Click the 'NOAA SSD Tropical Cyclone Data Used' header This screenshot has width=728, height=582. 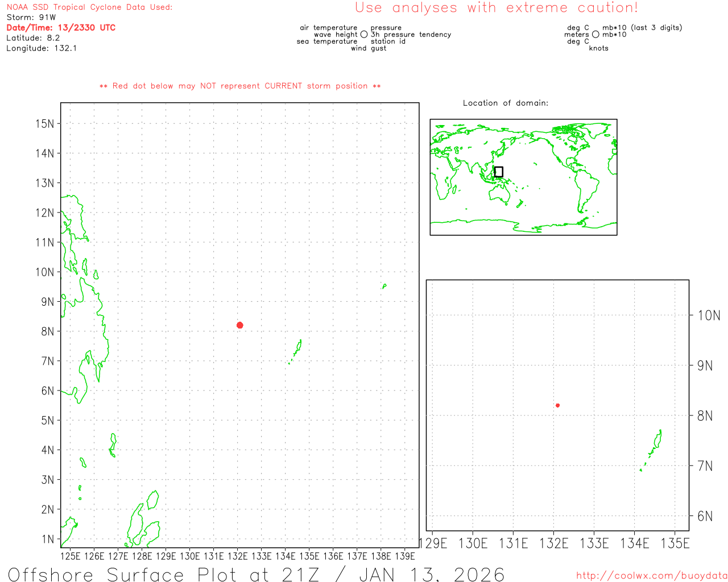pos(89,7)
